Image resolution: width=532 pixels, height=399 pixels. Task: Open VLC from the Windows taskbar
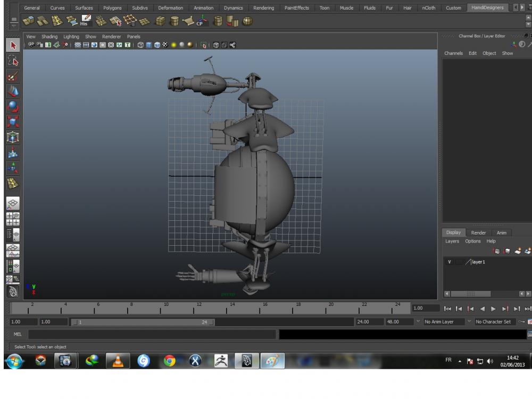118,361
